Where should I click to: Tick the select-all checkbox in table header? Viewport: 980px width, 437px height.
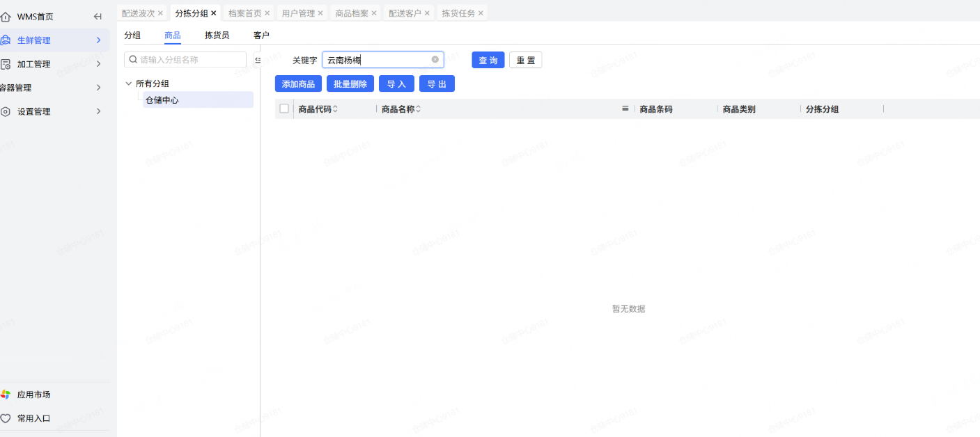coord(284,109)
